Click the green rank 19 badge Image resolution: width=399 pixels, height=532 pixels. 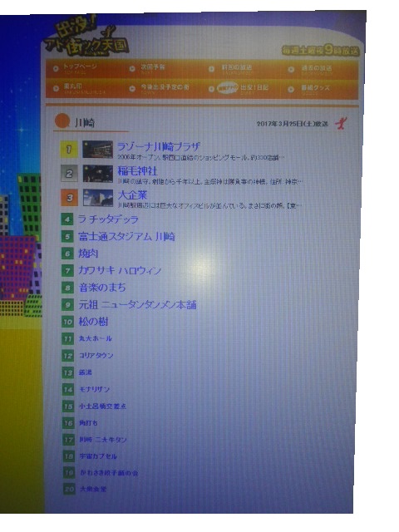pyautogui.click(x=69, y=472)
